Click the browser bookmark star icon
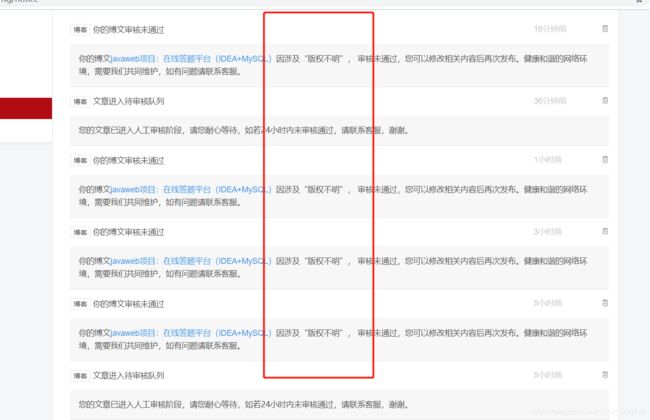 (639, 3)
